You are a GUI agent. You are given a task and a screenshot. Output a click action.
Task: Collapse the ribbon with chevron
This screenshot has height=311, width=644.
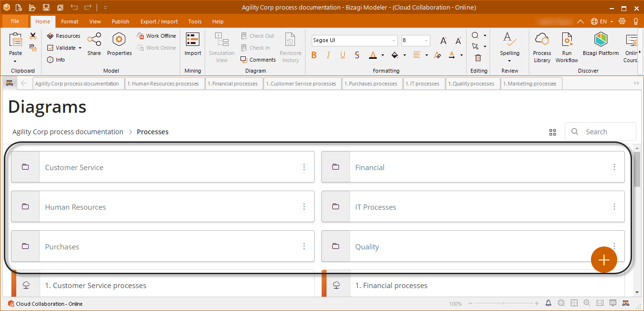[580, 21]
